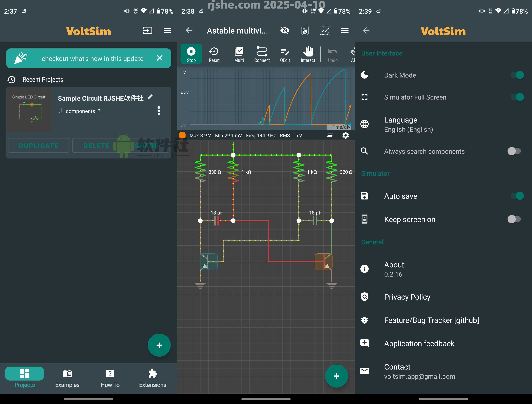Tap 'checkout what's new in this update'
This screenshot has height=404, width=532.
pos(92,58)
